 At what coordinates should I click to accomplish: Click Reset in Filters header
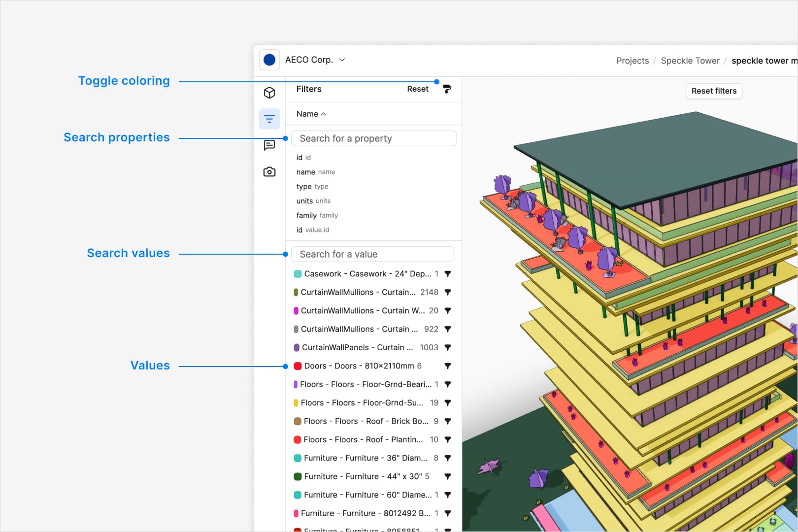418,89
